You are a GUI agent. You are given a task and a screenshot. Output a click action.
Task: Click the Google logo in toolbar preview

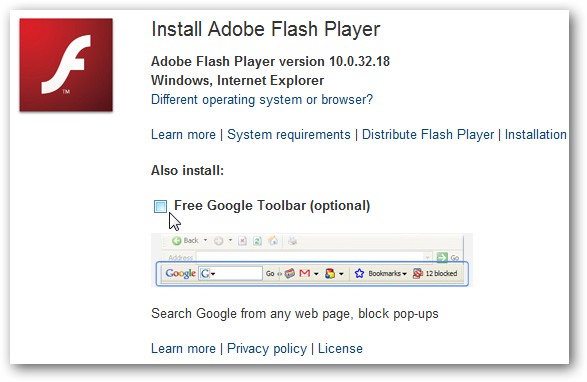coord(180,274)
